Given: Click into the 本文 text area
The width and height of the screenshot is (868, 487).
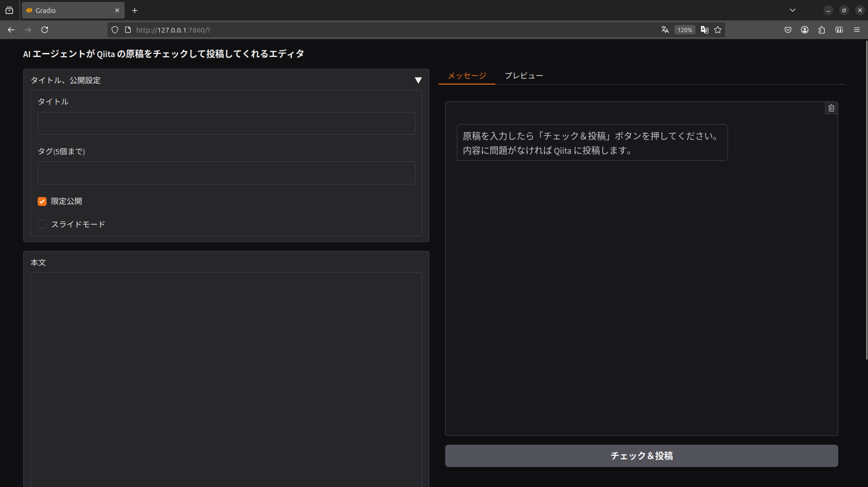Looking at the screenshot, I should click(227, 380).
